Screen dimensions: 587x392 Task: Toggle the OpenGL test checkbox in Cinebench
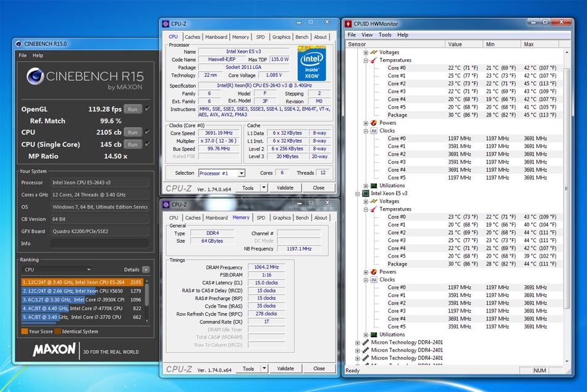(148, 109)
